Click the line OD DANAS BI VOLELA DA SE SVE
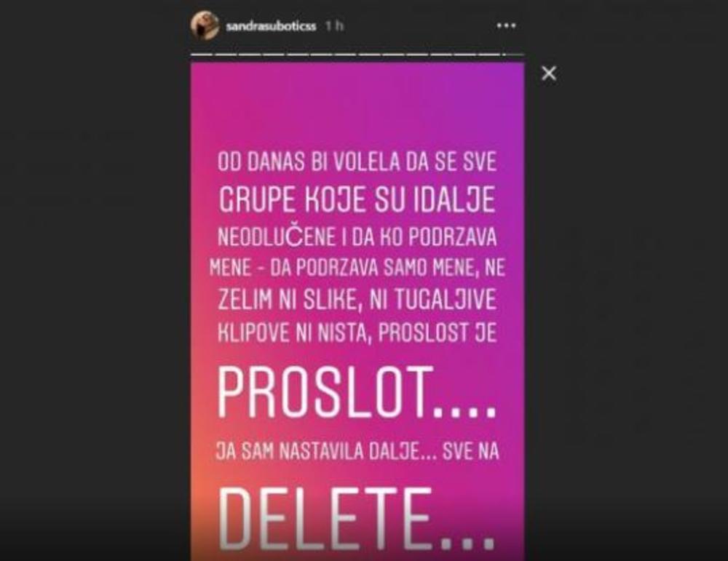 coord(357,162)
